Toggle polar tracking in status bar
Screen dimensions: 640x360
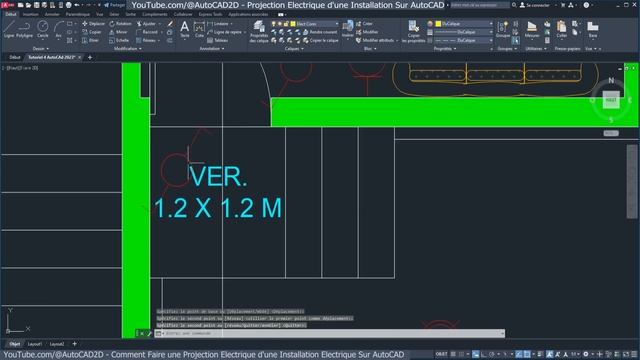(491, 354)
